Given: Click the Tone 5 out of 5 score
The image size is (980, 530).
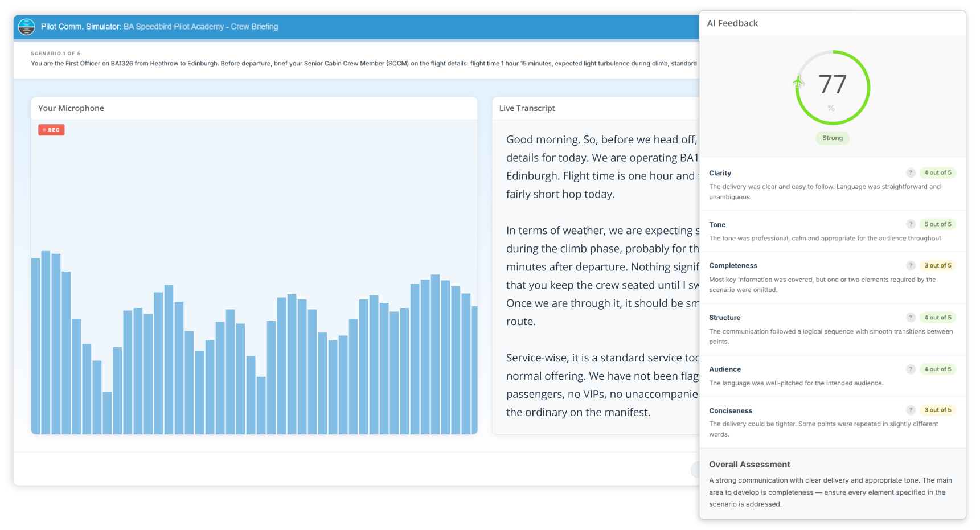Looking at the screenshot, I should (937, 224).
